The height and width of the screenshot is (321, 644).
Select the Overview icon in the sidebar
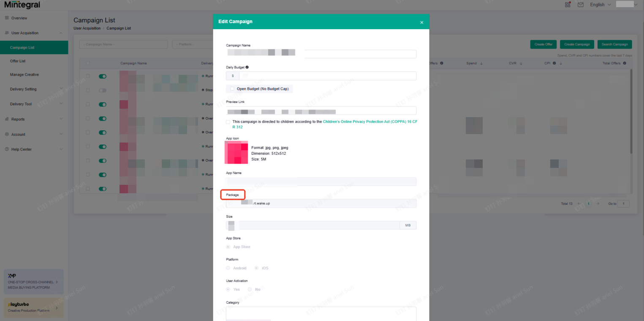(8, 18)
